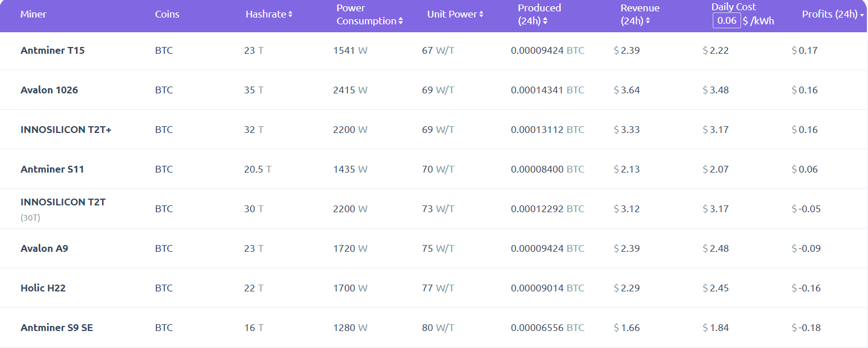Open Avalon 1026 miner details

point(49,90)
